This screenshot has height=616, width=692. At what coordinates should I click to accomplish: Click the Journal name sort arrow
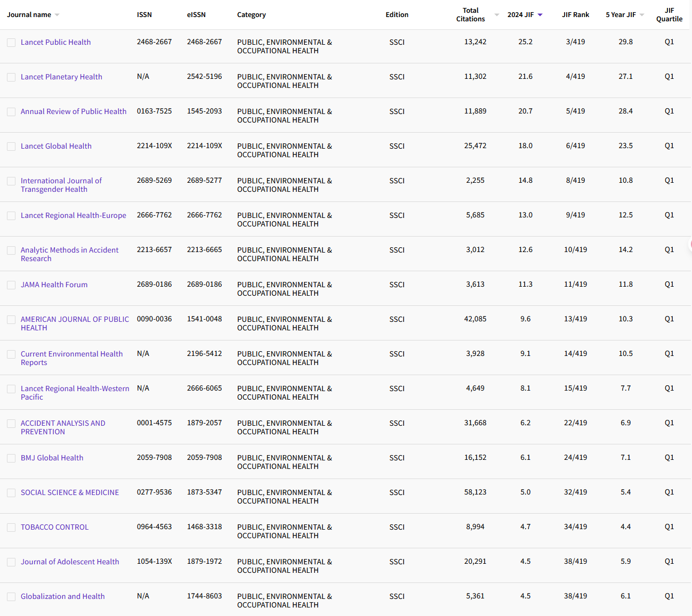[57, 14]
